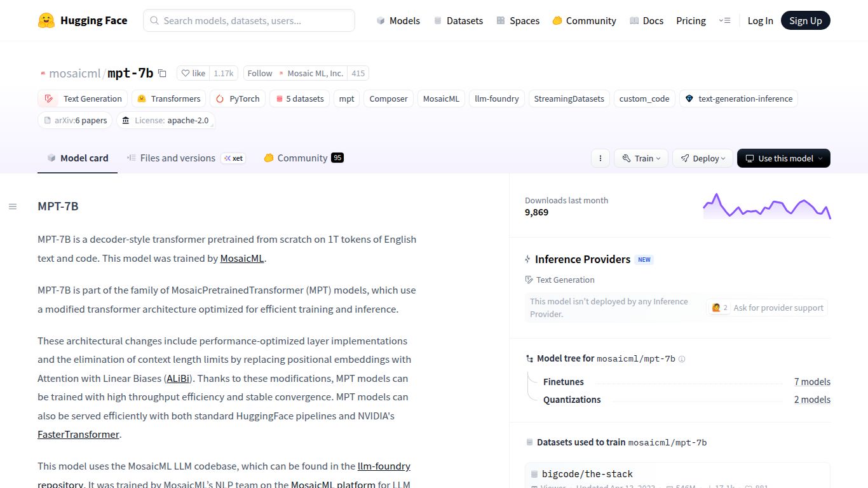
Task: Follow Mosaic ML, Inc. organization
Action: click(260, 73)
